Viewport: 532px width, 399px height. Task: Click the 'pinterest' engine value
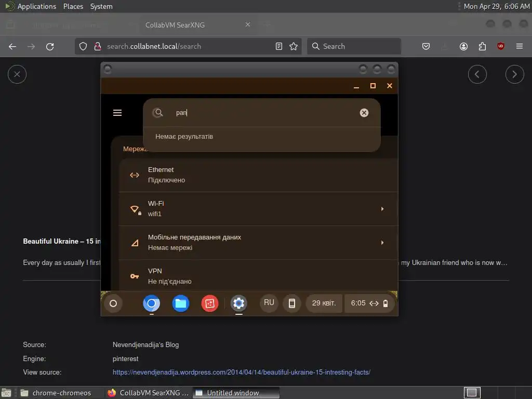pyautogui.click(x=126, y=358)
